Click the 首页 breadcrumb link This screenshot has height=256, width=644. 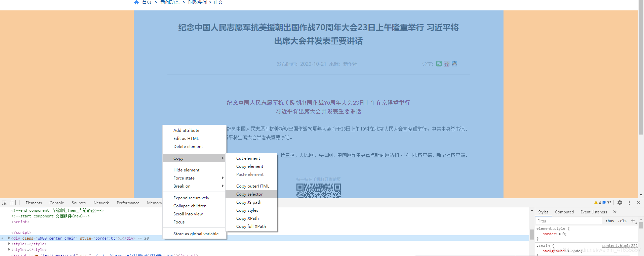tap(147, 2)
